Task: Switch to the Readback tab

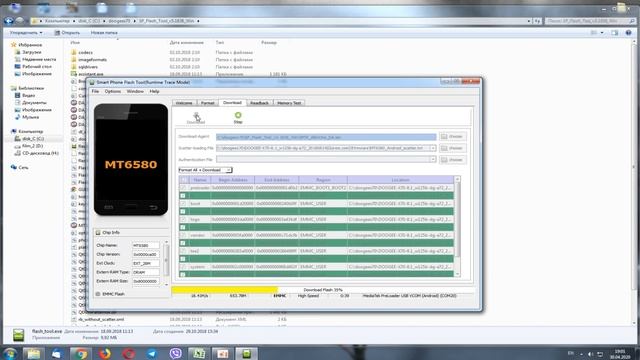Action: [x=259, y=103]
